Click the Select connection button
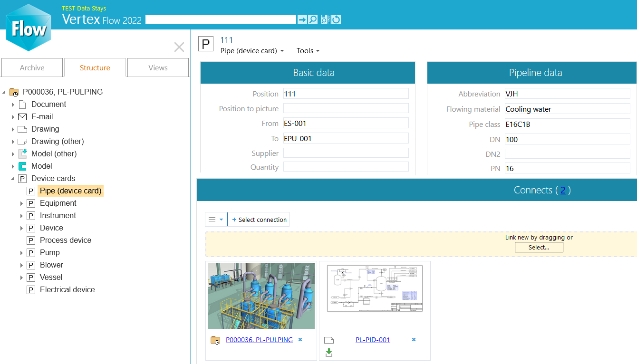This screenshot has width=637, height=364. (x=259, y=220)
